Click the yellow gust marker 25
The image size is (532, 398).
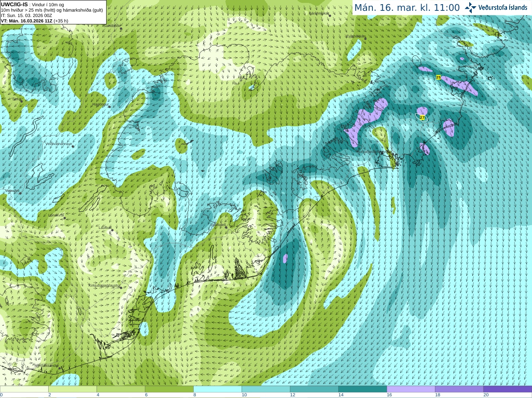tap(438, 77)
